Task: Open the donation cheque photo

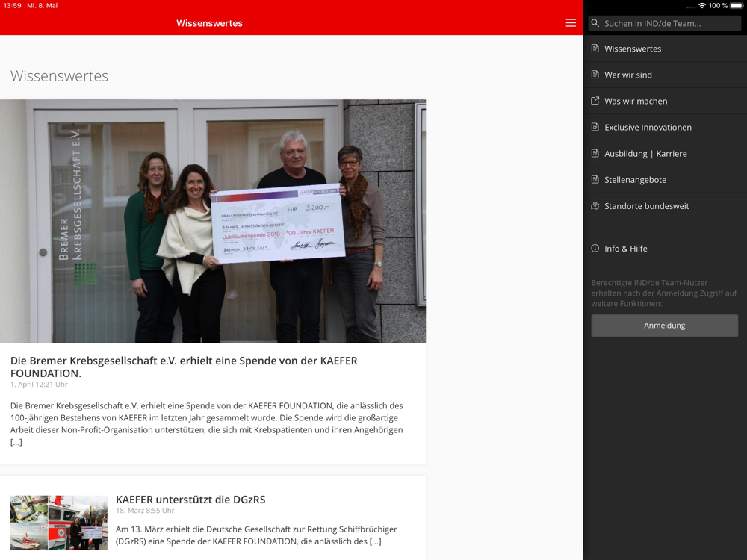Action: 213,221
